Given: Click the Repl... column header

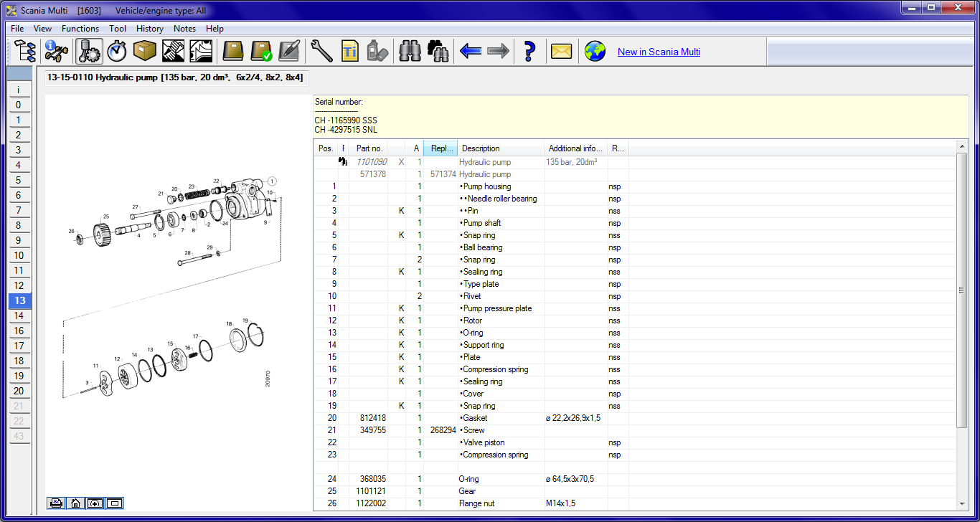Looking at the screenshot, I should click(x=440, y=148).
